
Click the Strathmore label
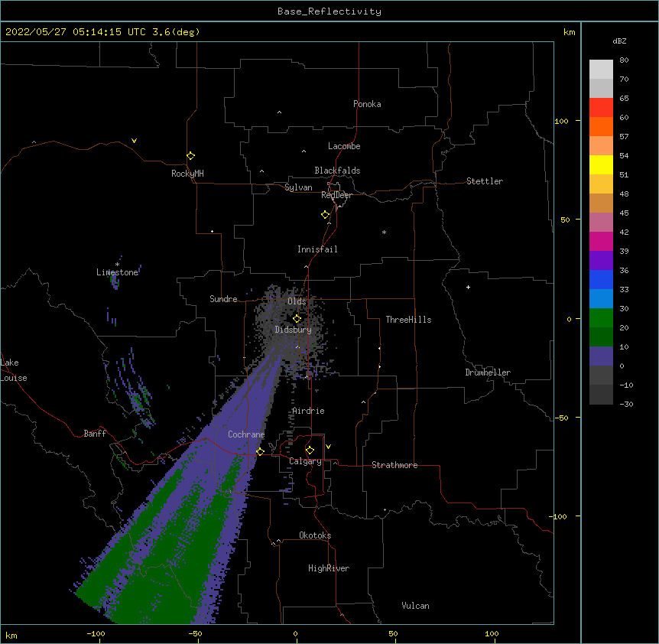pyautogui.click(x=394, y=465)
